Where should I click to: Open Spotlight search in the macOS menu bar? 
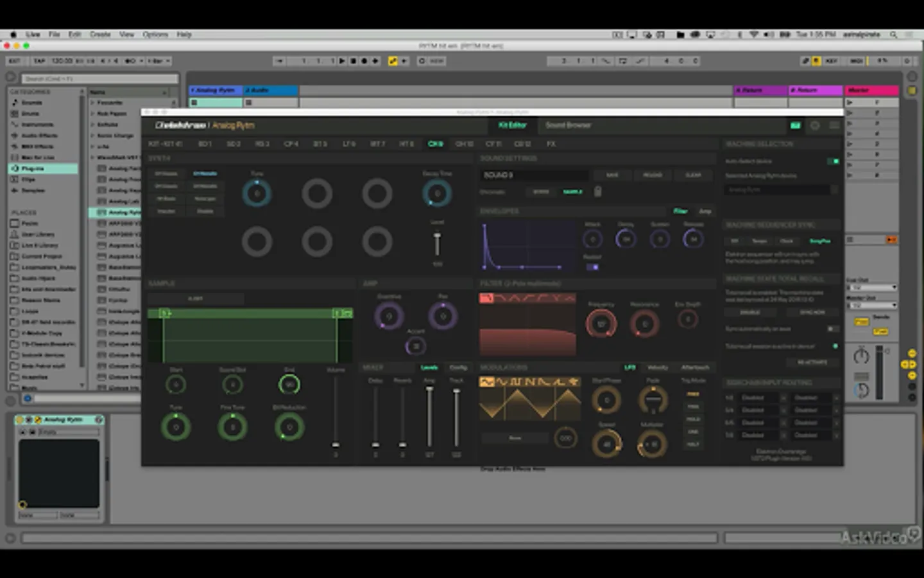893,35
